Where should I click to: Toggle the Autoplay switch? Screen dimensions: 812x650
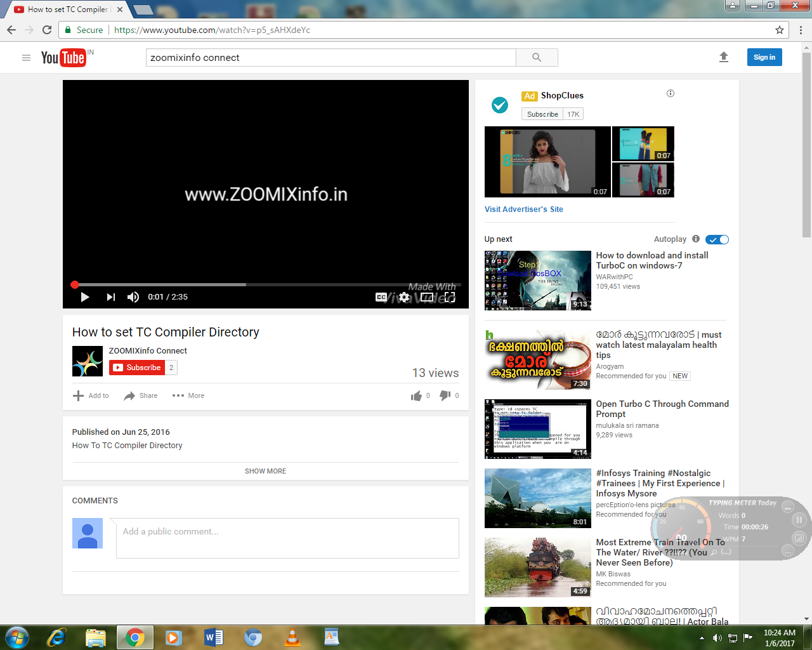click(717, 239)
